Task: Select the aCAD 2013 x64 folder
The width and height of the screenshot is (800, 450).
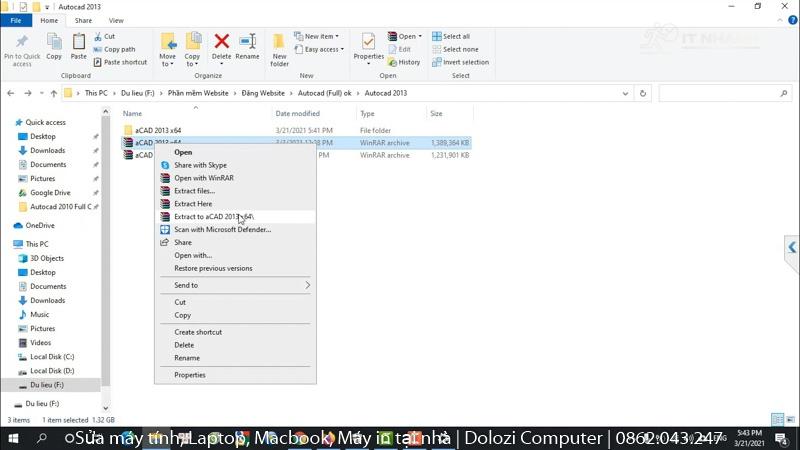Action: click(158, 131)
